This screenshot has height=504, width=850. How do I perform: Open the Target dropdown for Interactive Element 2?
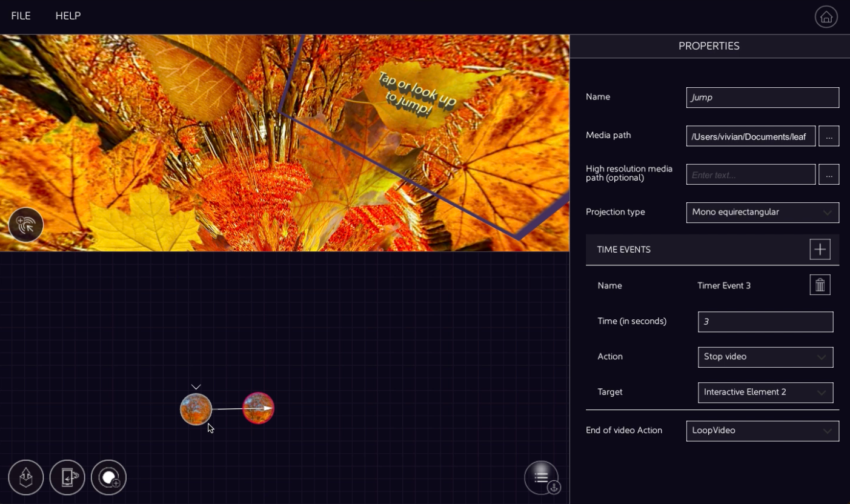coord(765,392)
